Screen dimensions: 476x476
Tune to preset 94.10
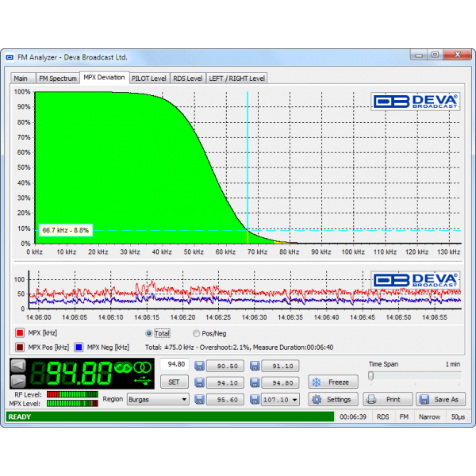tap(225, 383)
